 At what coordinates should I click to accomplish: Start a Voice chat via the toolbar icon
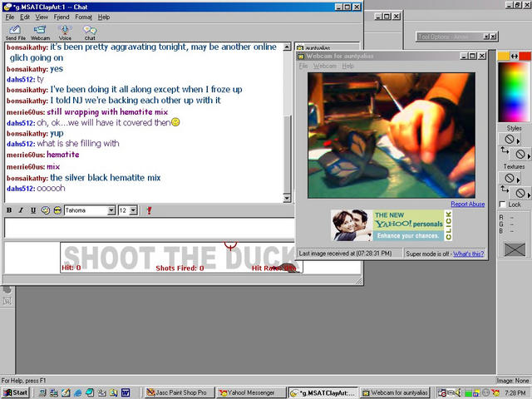tap(65, 33)
